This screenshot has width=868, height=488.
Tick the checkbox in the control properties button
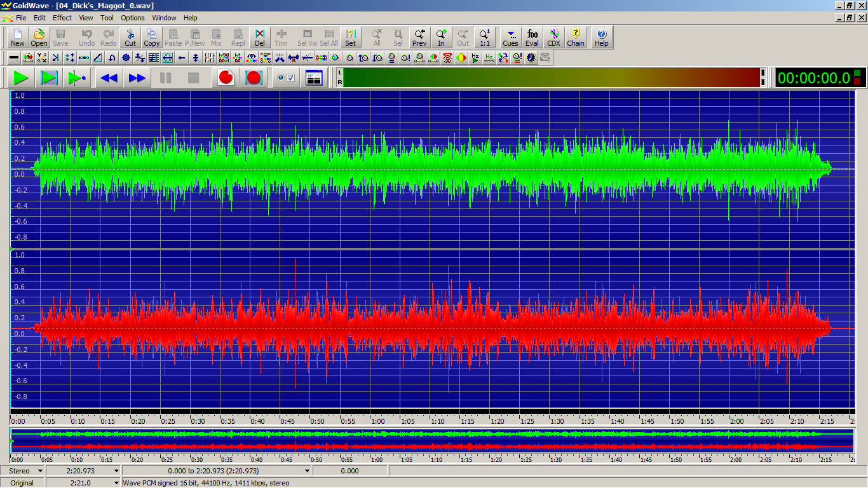tap(291, 78)
